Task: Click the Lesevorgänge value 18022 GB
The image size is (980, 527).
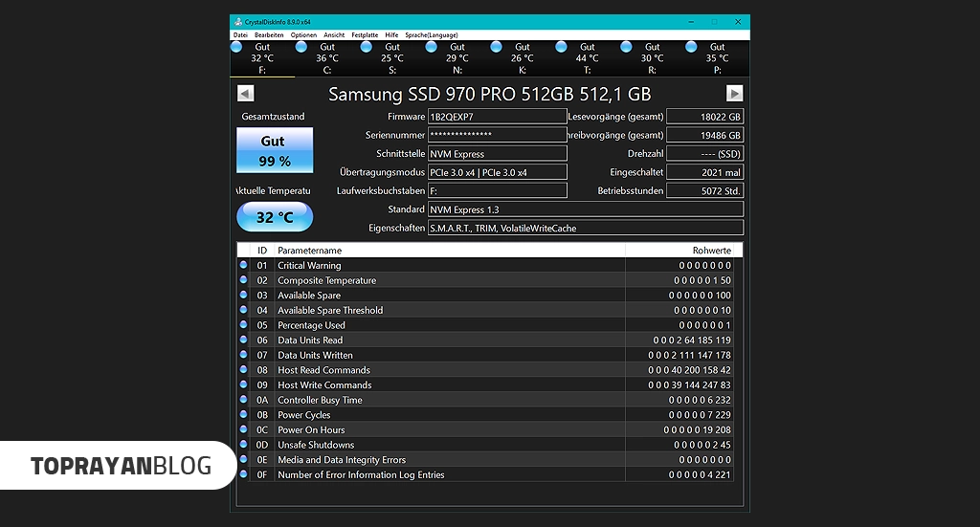Action: click(705, 117)
